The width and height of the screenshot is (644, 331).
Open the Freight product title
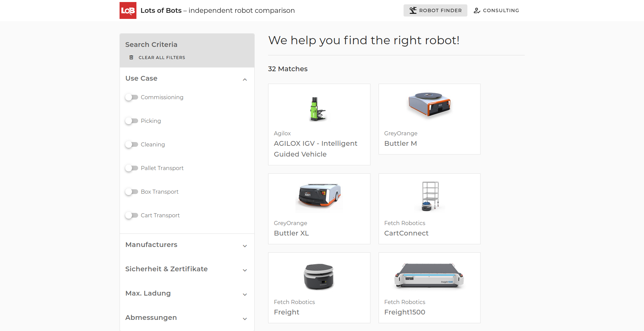tap(286, 312)
